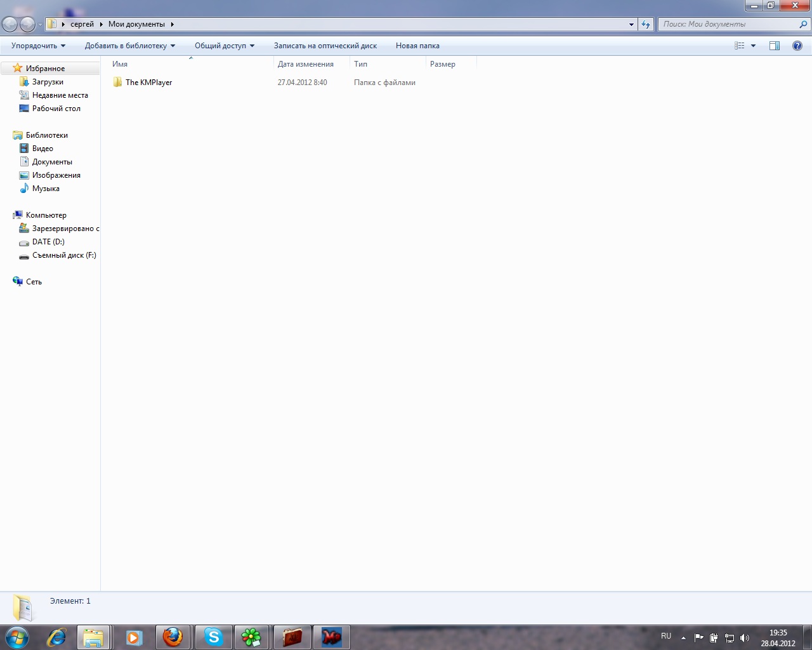Open Загрузки in favorites
This screenshot has width=812, height=650.
(48, 82)
